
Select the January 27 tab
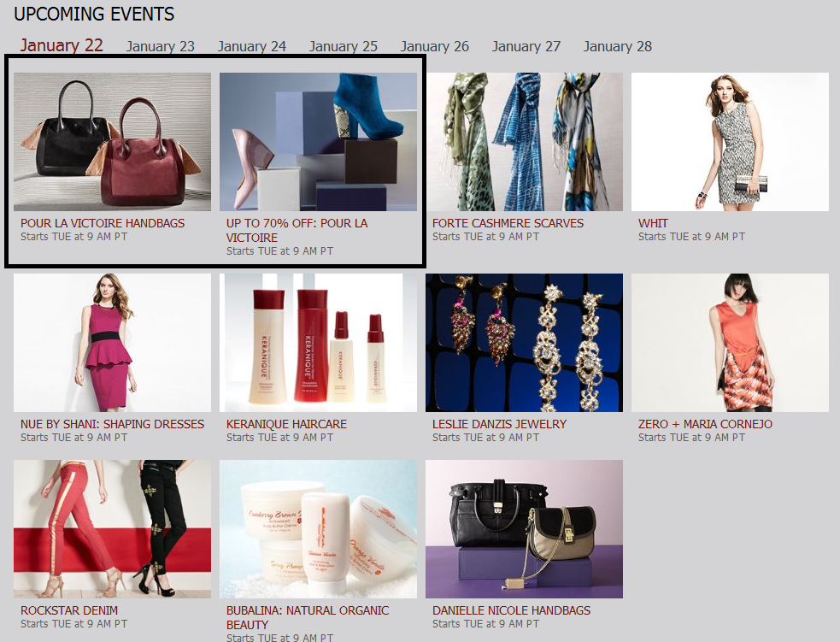pos(526,47)
